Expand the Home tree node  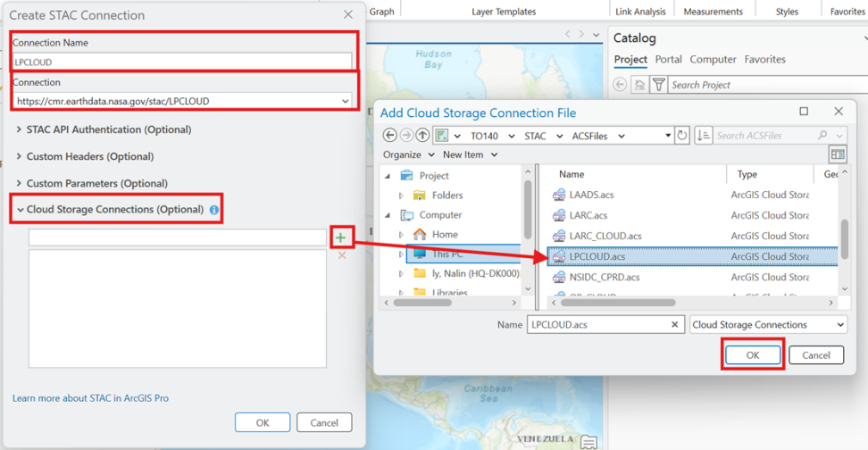point(401,235)
